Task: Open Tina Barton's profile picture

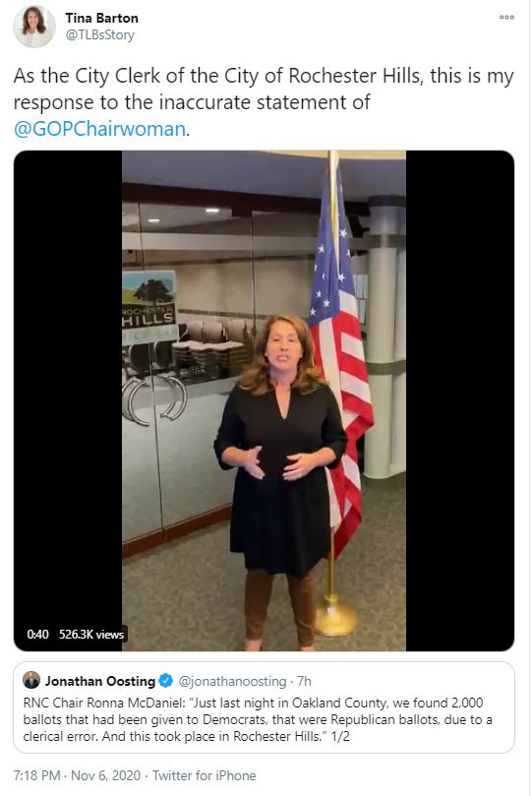Action: coord(34,27)
